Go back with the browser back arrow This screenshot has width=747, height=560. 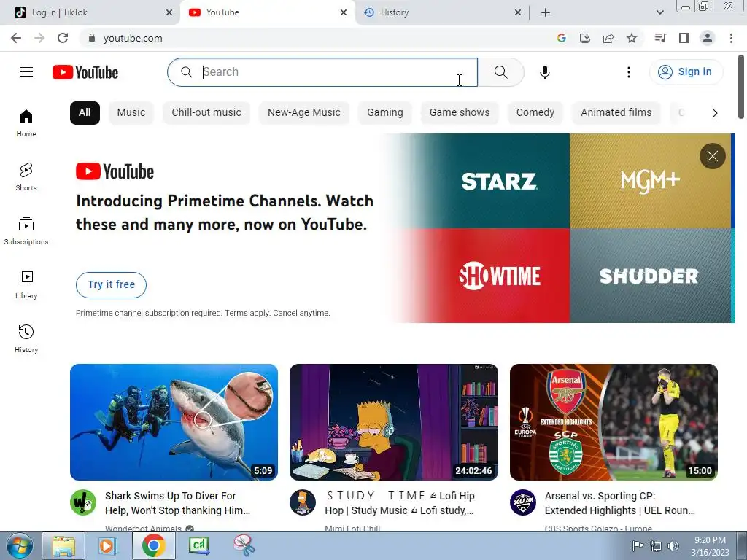tap(16, 38)
